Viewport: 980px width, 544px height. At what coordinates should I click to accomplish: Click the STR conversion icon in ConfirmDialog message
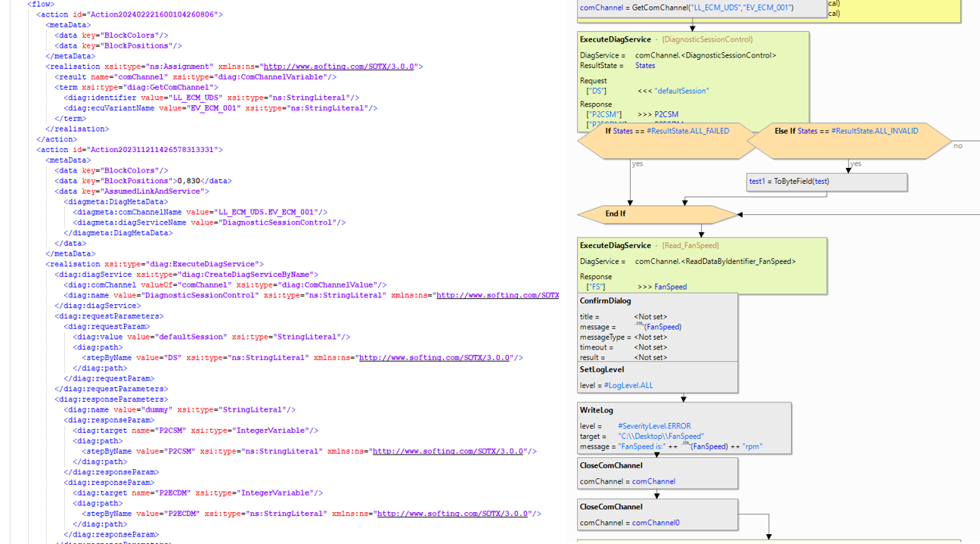click(x=639, y=325)
